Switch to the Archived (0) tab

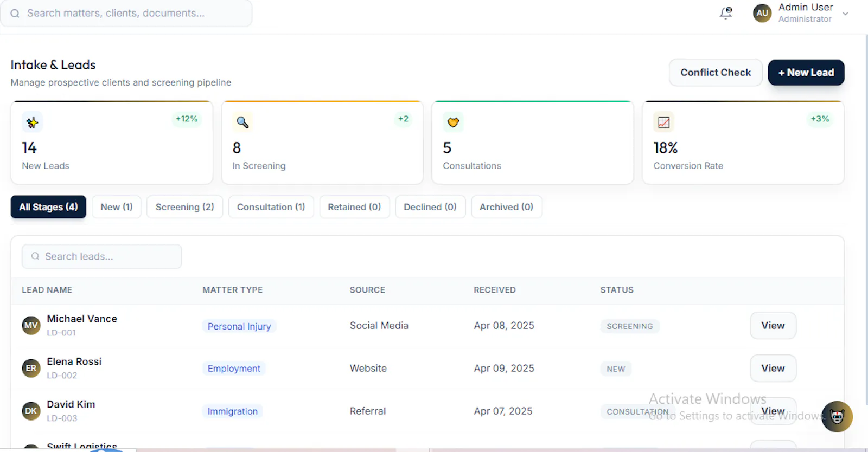507,207
